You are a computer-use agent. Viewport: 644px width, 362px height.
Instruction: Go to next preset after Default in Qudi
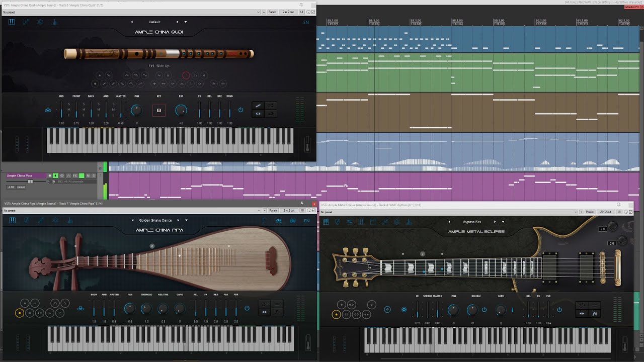tap(177, 22)
